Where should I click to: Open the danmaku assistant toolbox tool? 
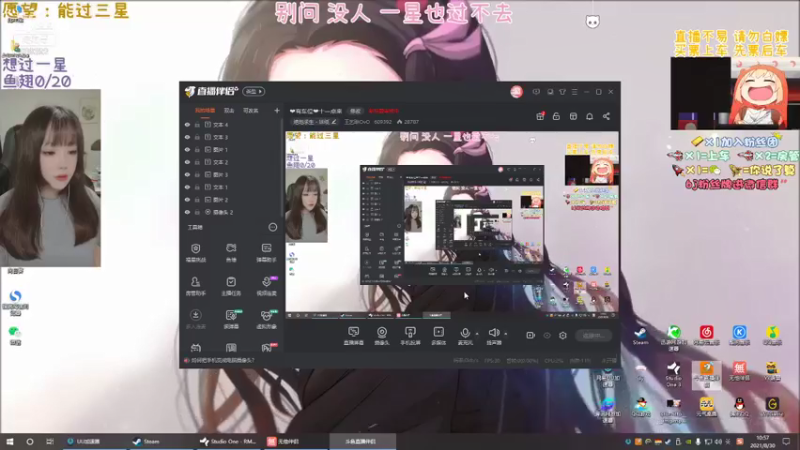(266, 253)
